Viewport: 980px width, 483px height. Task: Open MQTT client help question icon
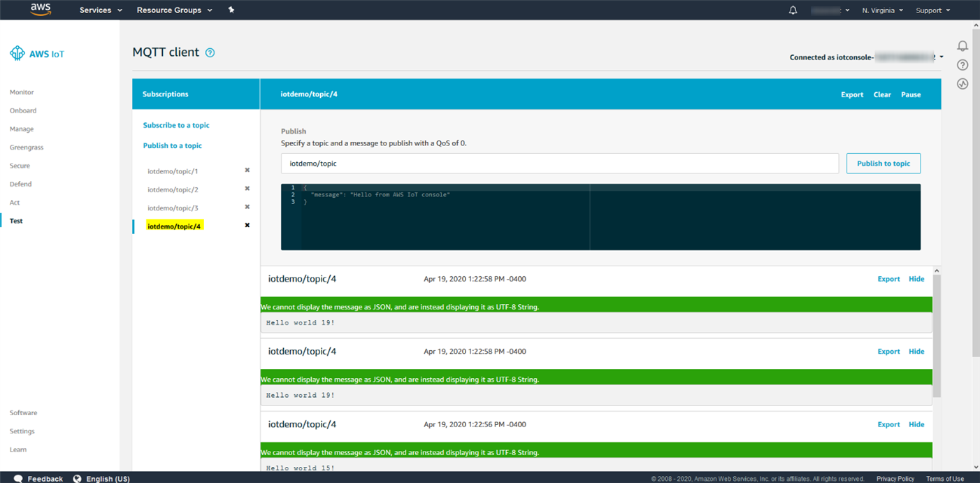210,52
